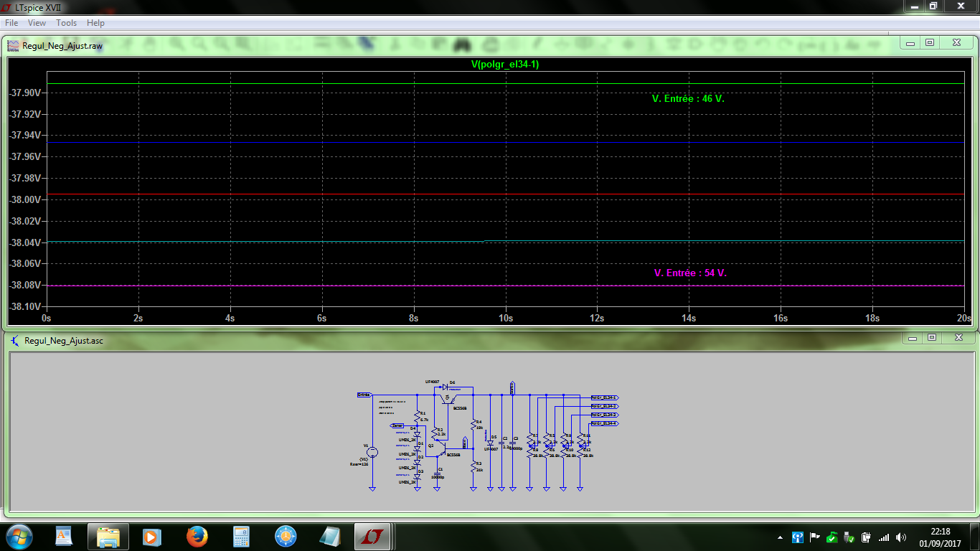Open the Help menu

tap(95, 23)
